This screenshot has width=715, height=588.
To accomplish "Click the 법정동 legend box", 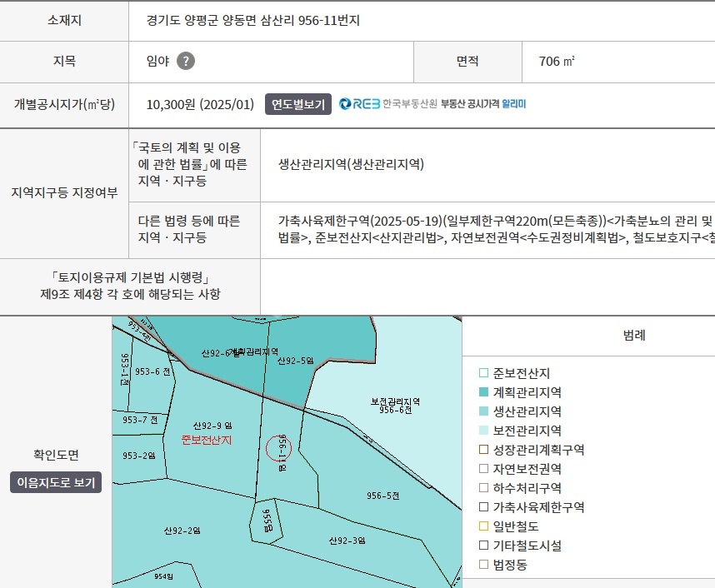I will click(x=483, y=565).
